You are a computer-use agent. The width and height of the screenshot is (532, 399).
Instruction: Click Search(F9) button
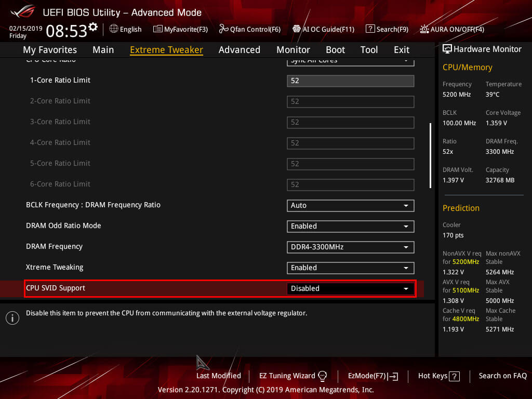[387, 29]
